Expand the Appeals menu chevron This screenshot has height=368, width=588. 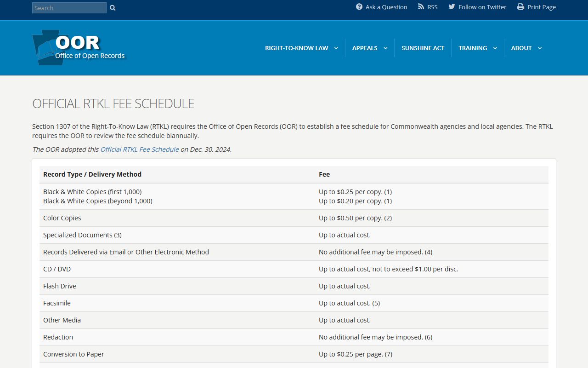pos(385,48)
